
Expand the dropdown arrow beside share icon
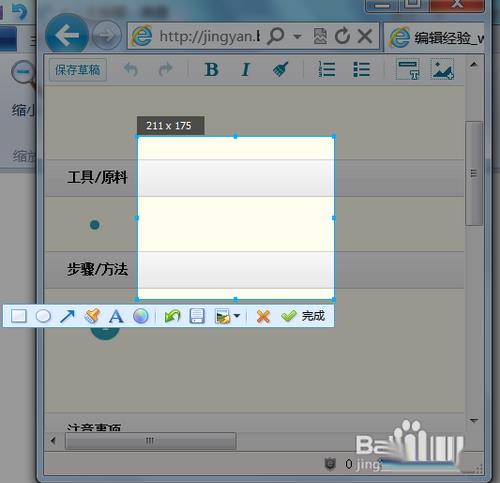coord(237,315)
